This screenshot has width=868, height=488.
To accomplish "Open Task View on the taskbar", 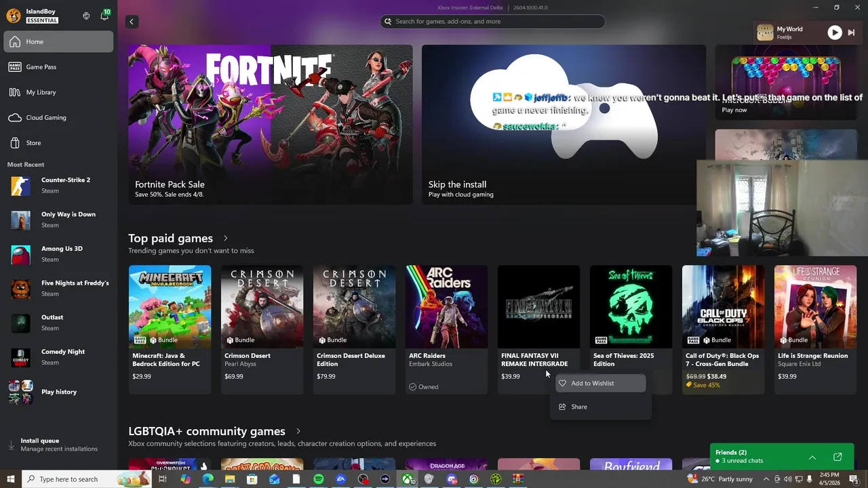I will click(163, 479).
